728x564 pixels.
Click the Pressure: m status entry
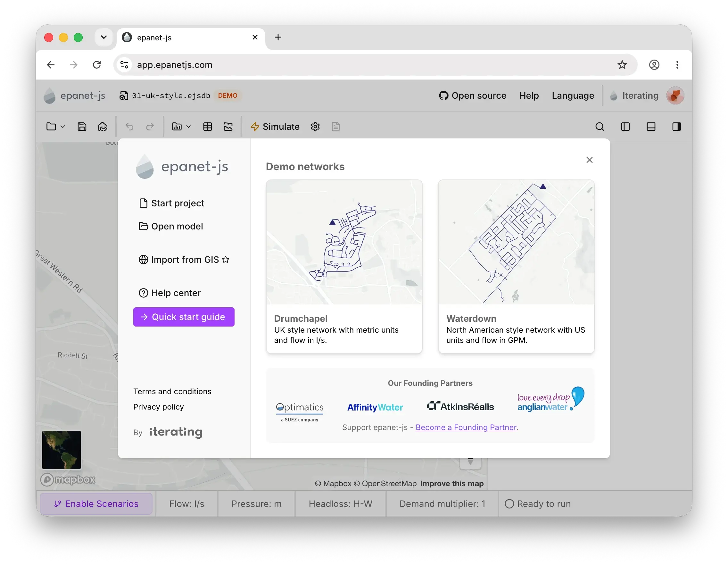pyautogui.click(x=256, y=504)
